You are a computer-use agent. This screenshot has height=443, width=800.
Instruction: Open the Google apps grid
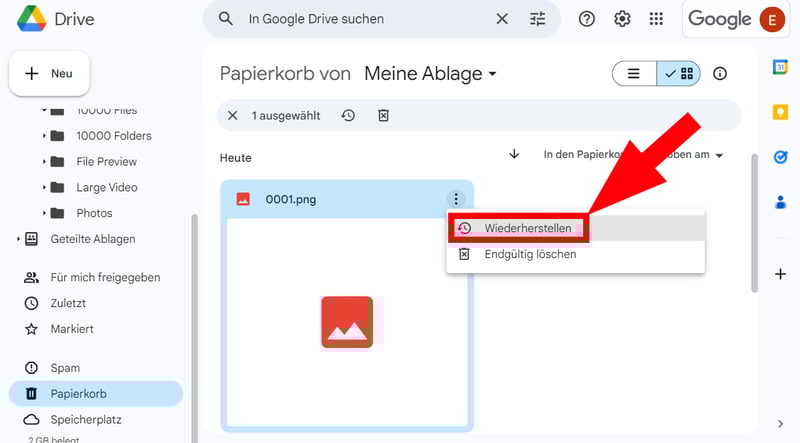point(656,19)
